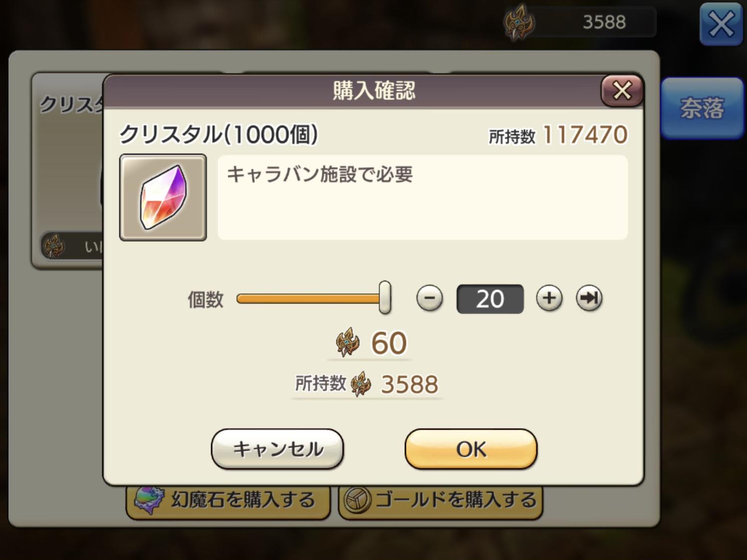
Task: Tap the crystal item thumbnail
Action: 163,198
